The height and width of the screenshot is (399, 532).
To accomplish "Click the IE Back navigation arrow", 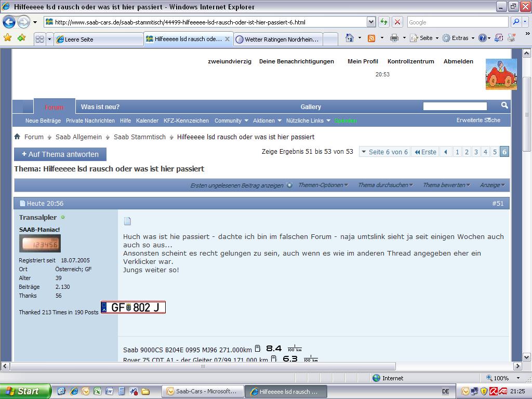I will (x=9, y=22).
